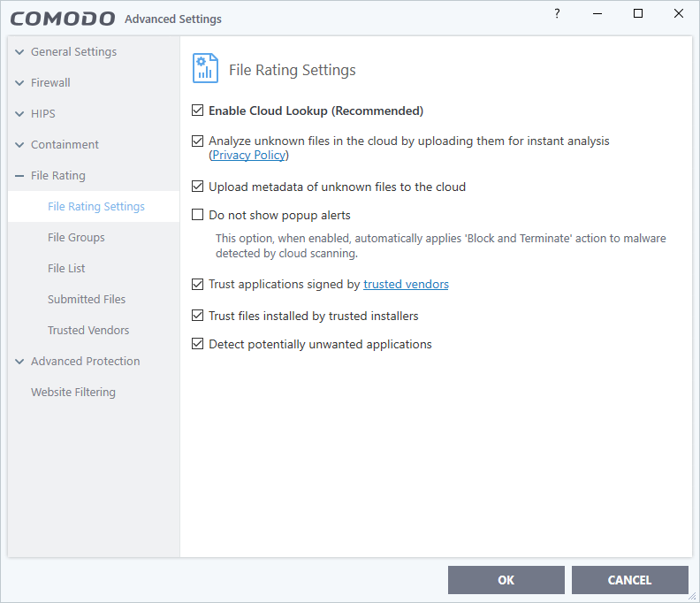Expand the Firewall section chevron

coord(19,83)
